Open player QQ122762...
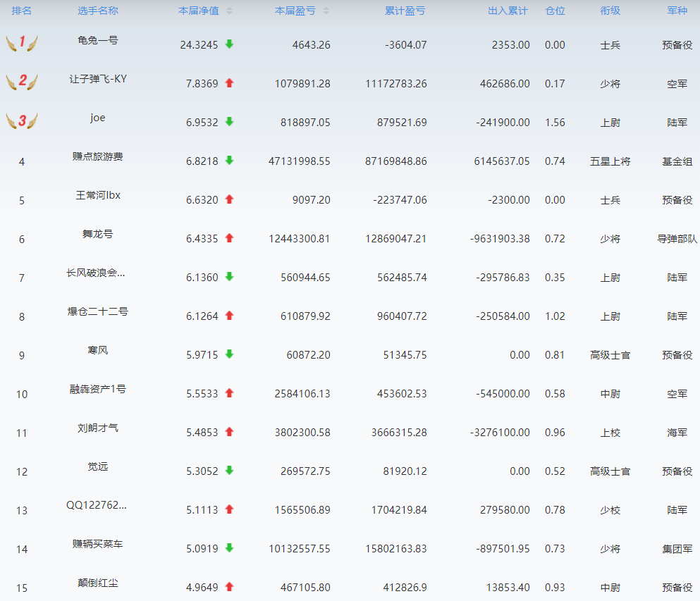Image resolution: width=700 pixels, height=601 pixels. pos(97,505)
